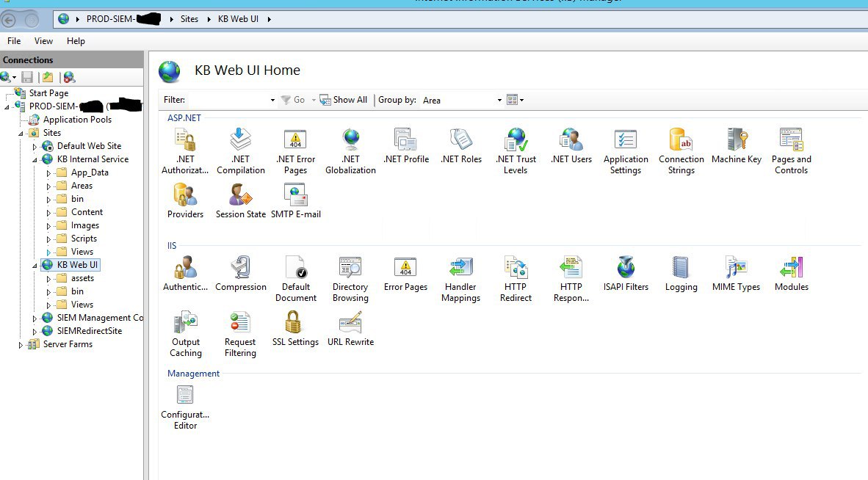Screen dimensions: 868x480
Task: Open the Output Caching feature
Action: coord(186,334)
